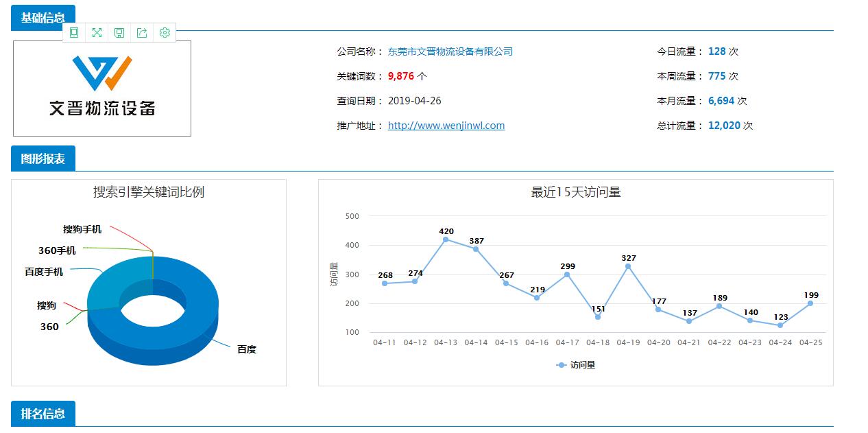
Task: Click query date 2019-04-26
Action: pyautogui.click(x=415, y=101)
